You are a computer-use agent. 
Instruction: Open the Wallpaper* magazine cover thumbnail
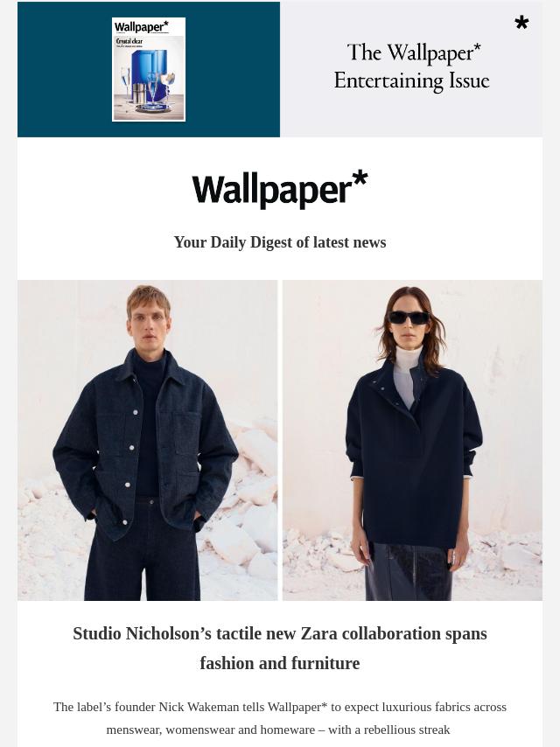(149, 70)
